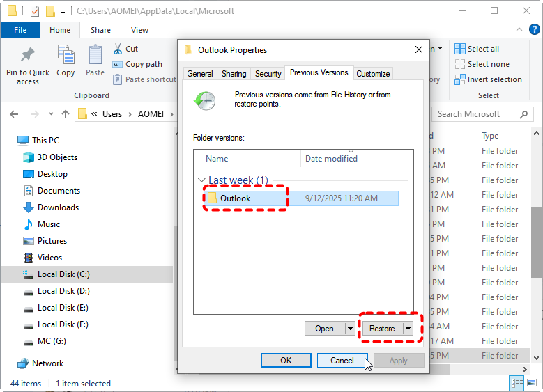Click the Copy path icon
The width and height of the screenshot is (543, 392).
pos(117,64)
